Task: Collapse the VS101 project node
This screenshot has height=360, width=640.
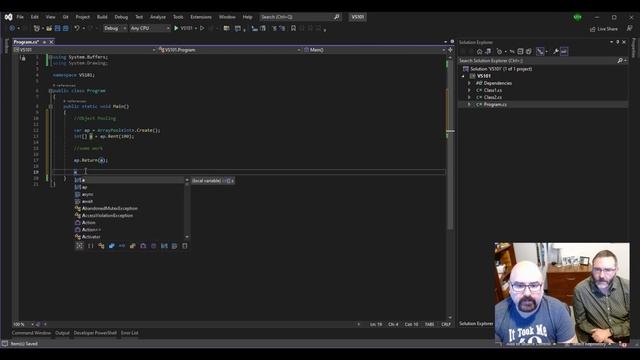Action: [x=463, y=76]
